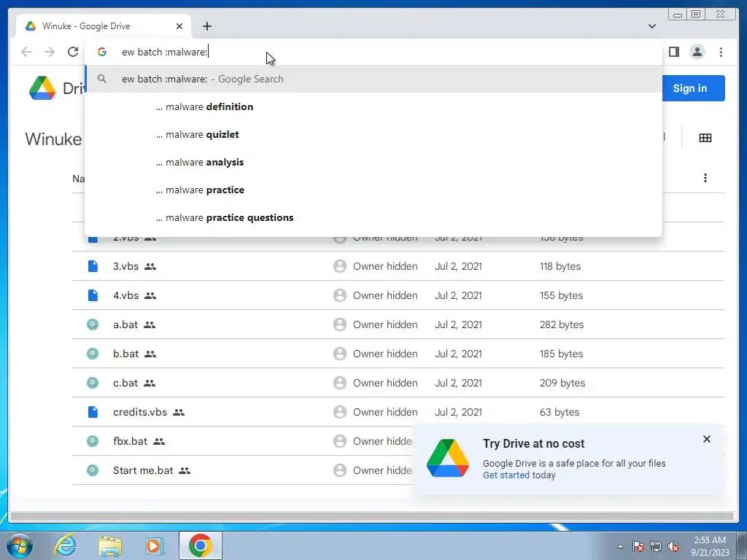Open the taskbar clock showing 2:55 AM
Screen dimensions: 747x560
710,546
